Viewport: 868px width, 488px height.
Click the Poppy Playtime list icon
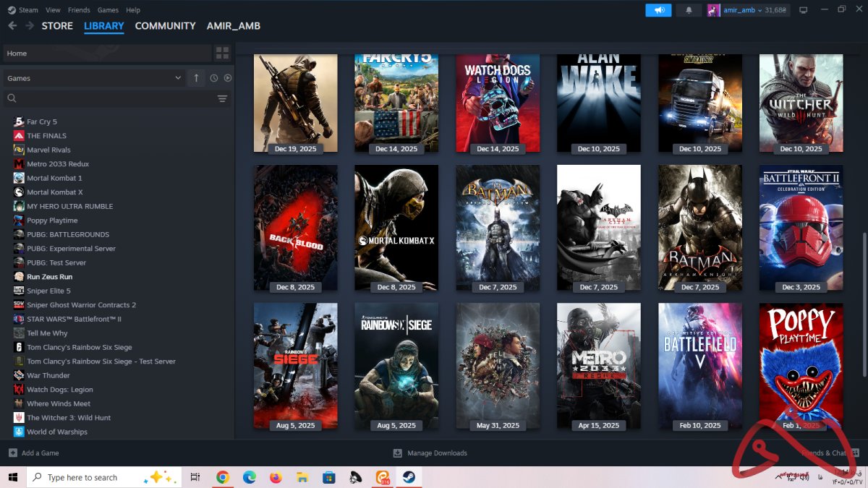(20, 221)
